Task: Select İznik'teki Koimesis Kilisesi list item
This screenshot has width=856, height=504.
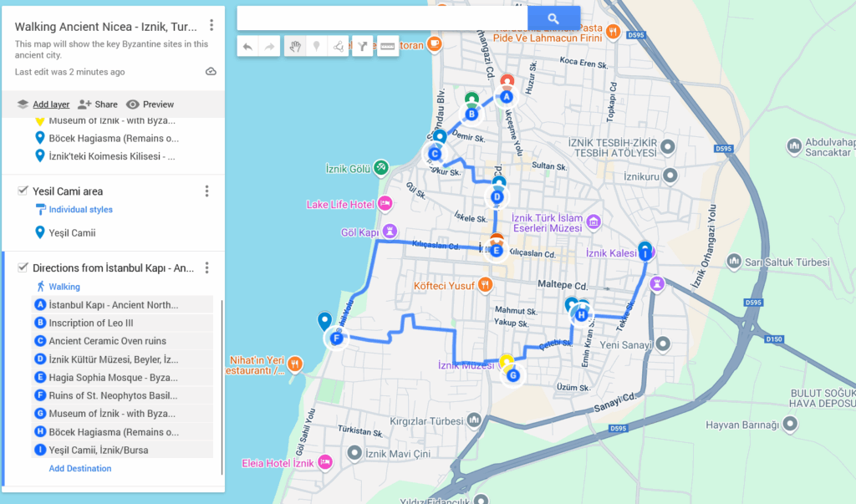Action: click(112, 156)
